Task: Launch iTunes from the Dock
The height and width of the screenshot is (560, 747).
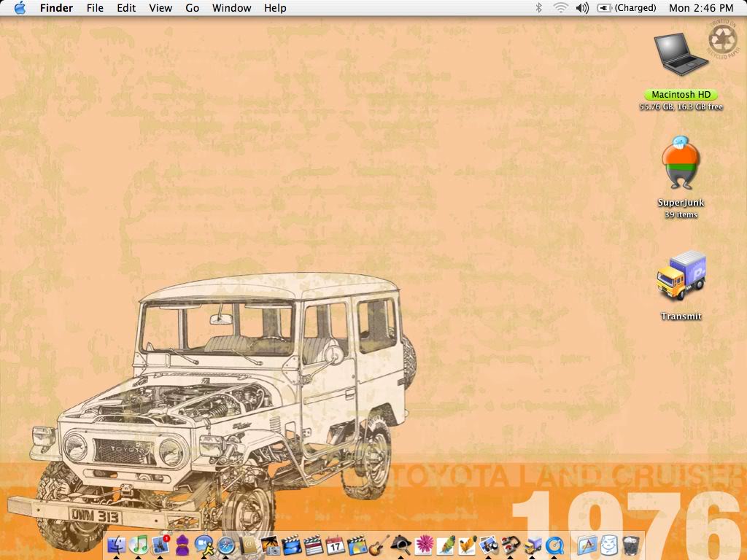Action: pyautogui.click(x=139, y=545)
